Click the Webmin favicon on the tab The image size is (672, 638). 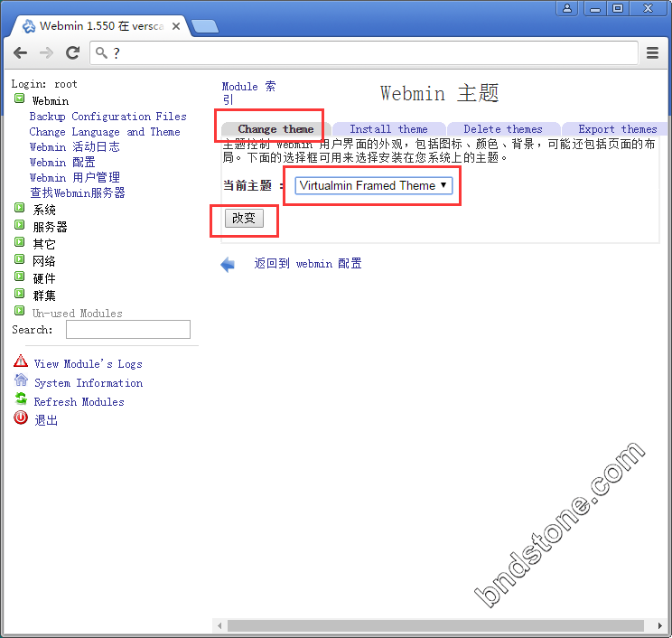click(x=29, y=26)
